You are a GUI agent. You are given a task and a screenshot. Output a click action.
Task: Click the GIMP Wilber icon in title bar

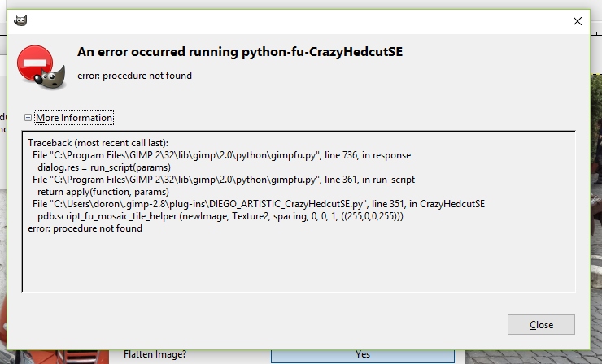[x=20, y=20]
